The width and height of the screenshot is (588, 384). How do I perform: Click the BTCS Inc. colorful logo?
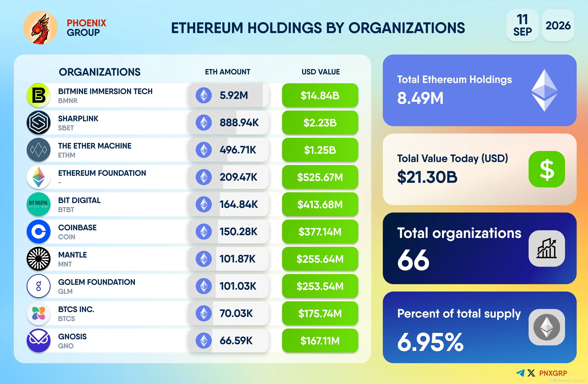tap(39, 313)
